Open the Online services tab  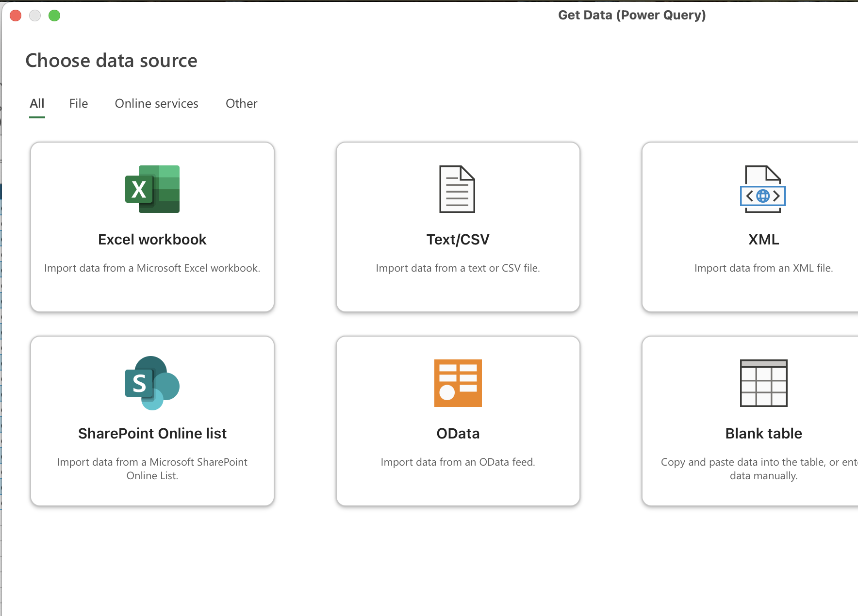coord(156,103)
